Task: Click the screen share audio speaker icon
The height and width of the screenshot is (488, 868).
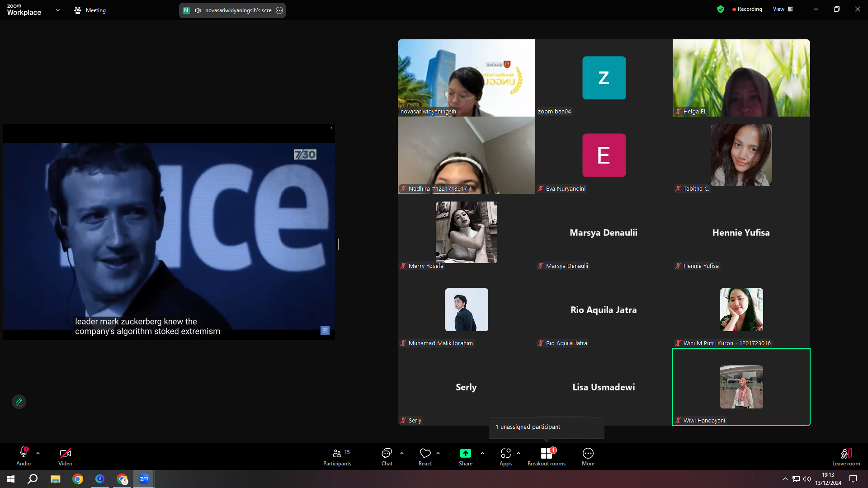Action: click(x=198, y=10)
